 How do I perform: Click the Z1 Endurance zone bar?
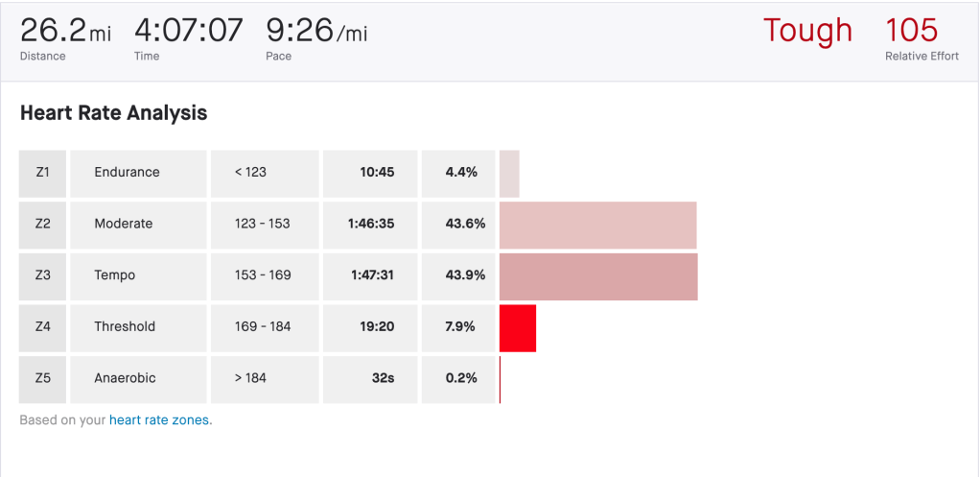tap(509, 173)
